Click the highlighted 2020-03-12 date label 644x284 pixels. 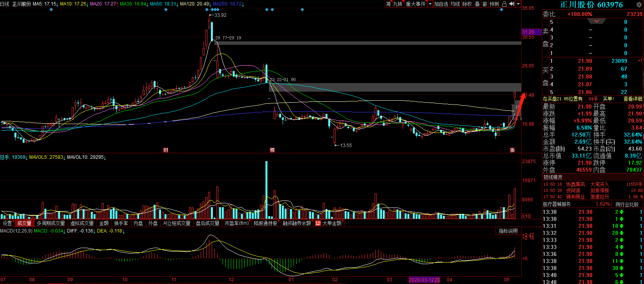tap(424, 280)
